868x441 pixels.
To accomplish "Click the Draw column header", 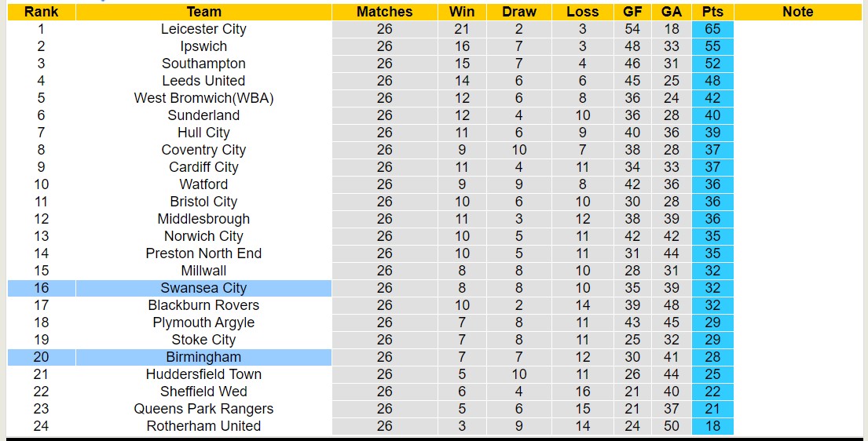I will tap(519, 12).
